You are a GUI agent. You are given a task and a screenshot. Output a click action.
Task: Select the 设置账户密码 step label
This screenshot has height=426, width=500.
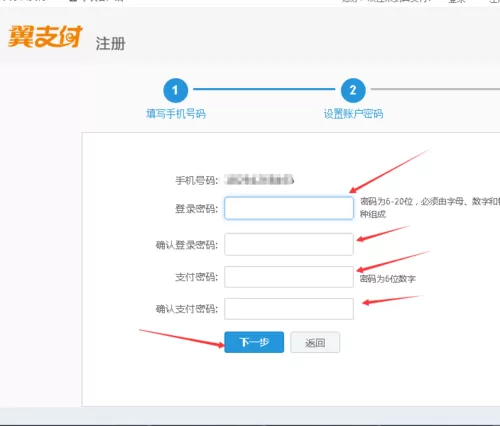point(353,114)
